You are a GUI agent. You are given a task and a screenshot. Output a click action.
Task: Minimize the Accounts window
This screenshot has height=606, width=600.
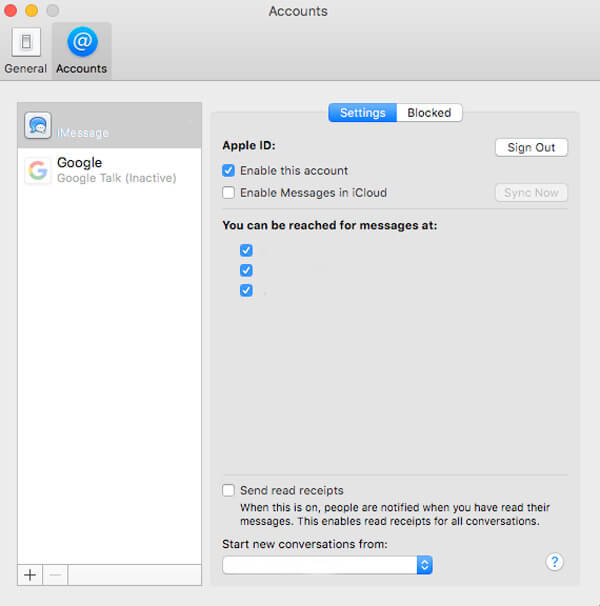pyautogui.click(x=32, y=11)
